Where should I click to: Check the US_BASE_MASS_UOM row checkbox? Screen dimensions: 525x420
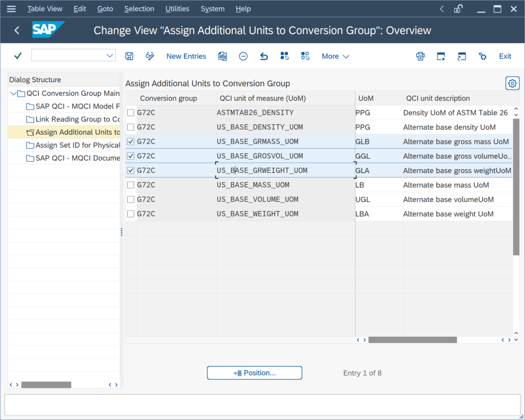click(x=131, y=185)
